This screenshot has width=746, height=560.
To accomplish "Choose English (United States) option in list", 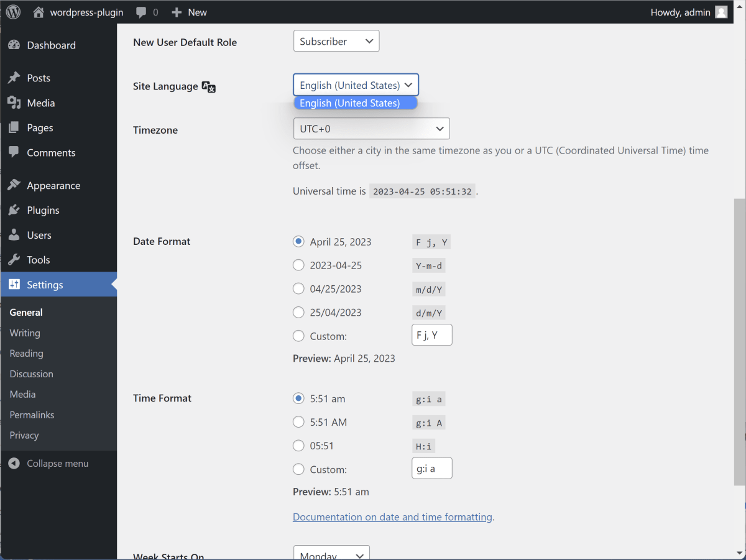I will (355, 103).
